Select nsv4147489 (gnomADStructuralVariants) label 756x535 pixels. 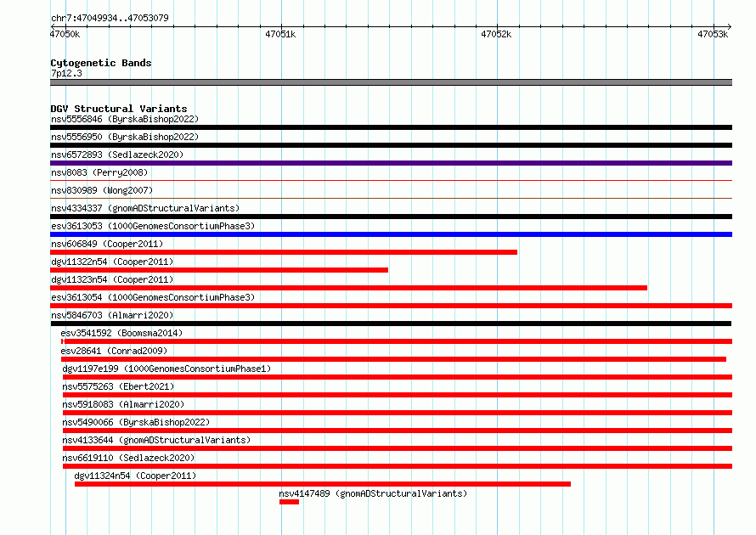(373, 493)
